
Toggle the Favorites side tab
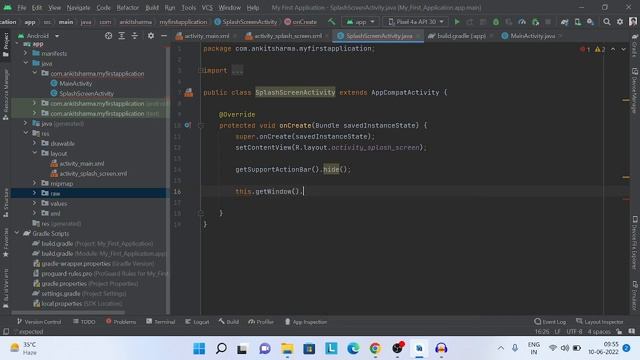point(6,242)
